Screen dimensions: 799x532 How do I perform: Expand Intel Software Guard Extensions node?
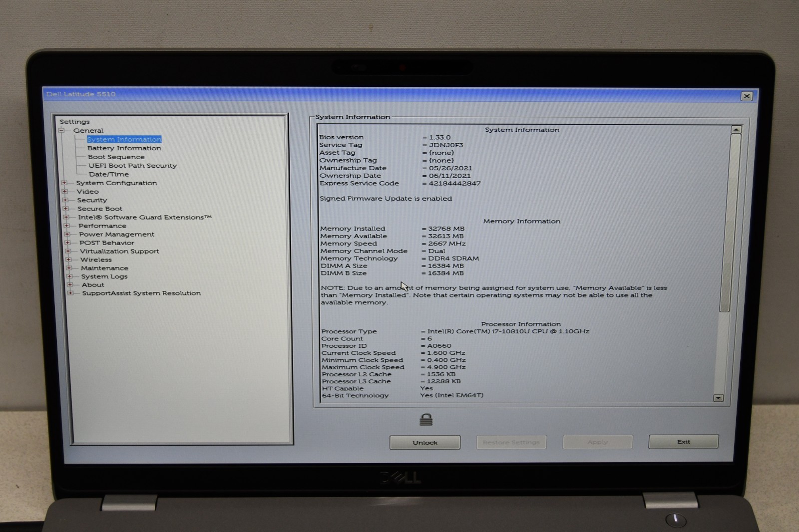click(x=66, y=217)
